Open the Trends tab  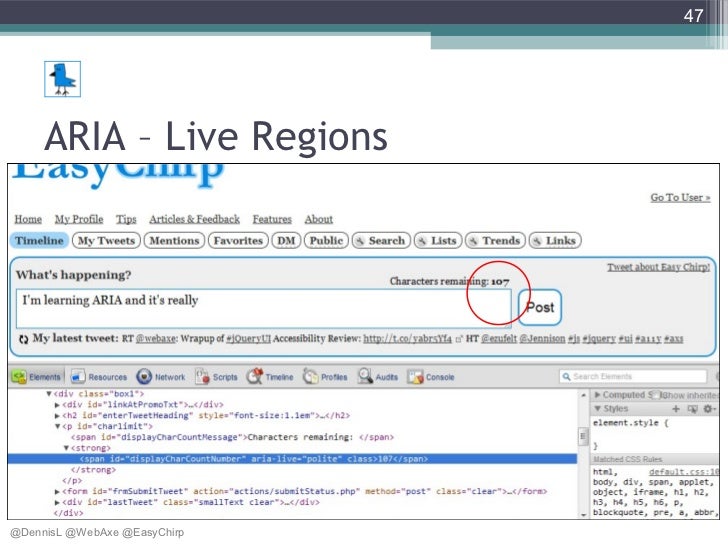(495, 240)
